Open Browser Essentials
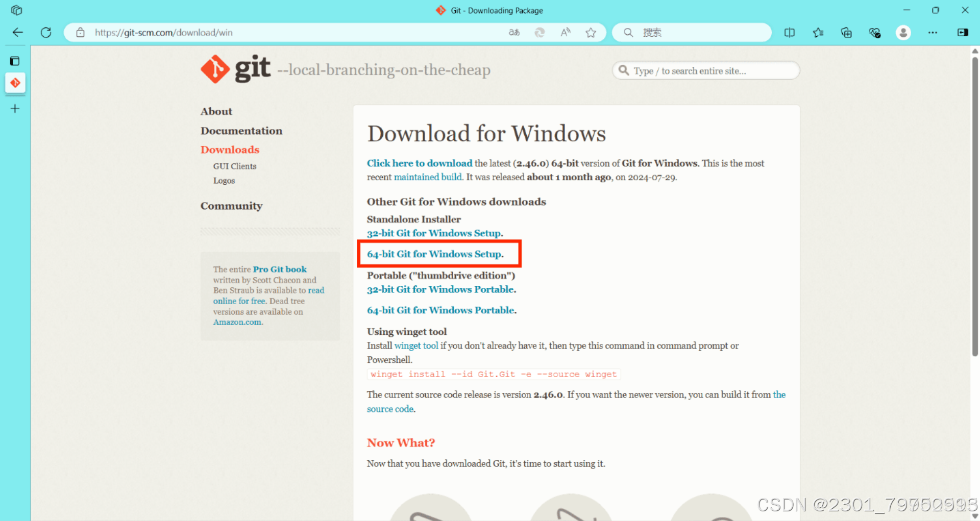 pos(874,32)
